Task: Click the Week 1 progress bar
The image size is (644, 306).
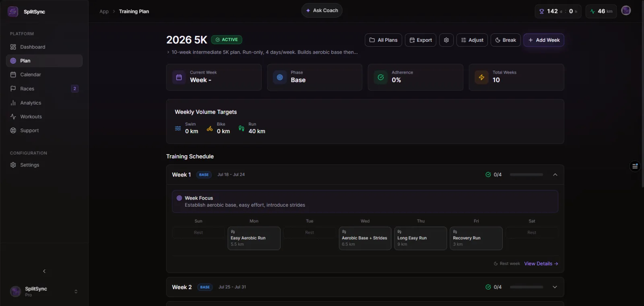Action: (x=526, y=175)
